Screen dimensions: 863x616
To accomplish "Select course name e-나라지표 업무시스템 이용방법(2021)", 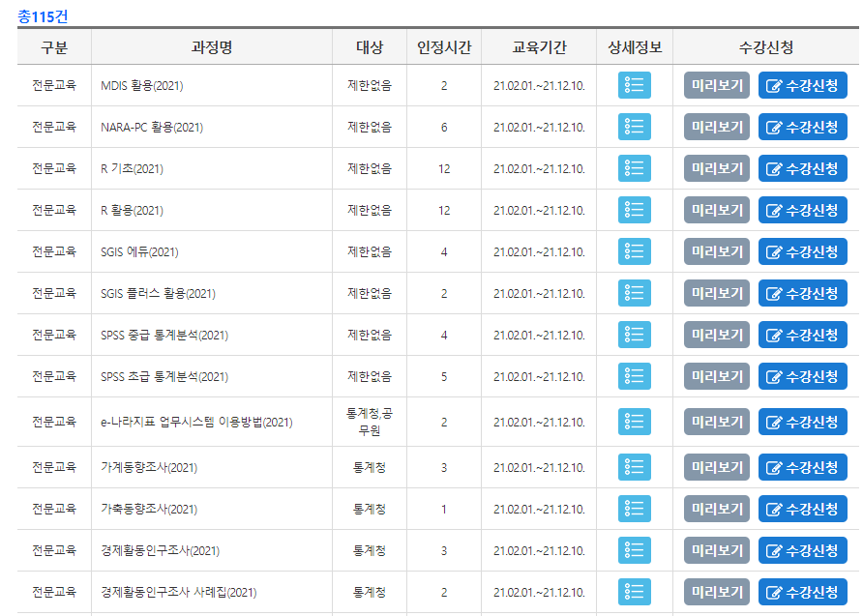I will (196, 423).
